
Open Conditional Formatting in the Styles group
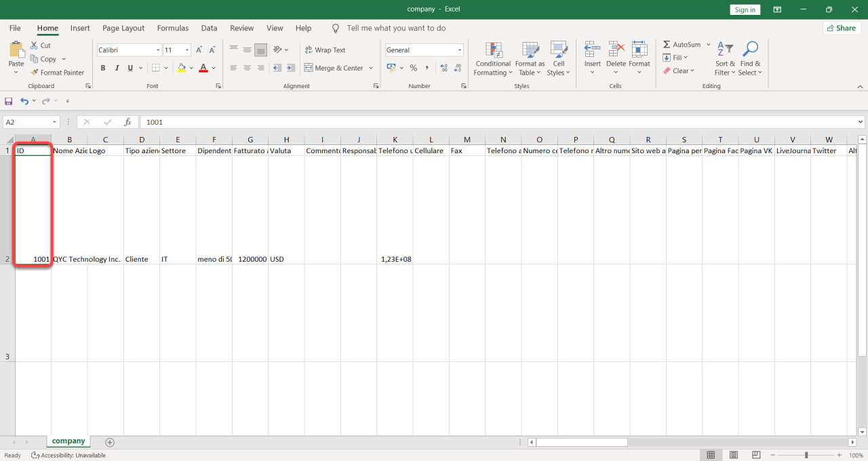(x=493, y=59)
